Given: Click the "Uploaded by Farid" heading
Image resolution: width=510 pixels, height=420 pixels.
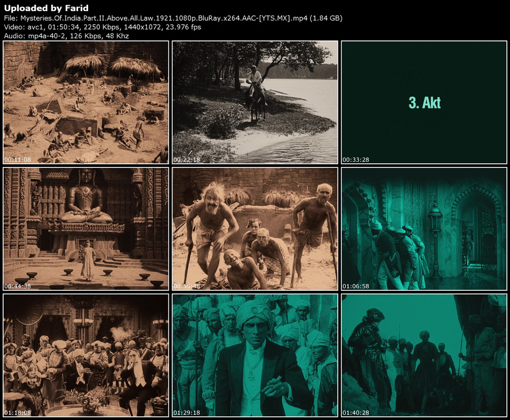Looking at the screenshot, I should click(x=46, y=8).
